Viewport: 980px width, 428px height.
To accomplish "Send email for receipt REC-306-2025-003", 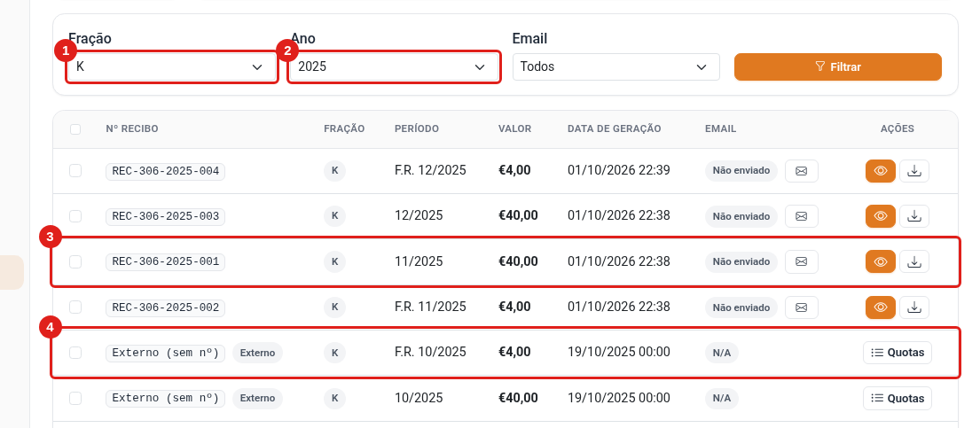I will tap(801, 216).
